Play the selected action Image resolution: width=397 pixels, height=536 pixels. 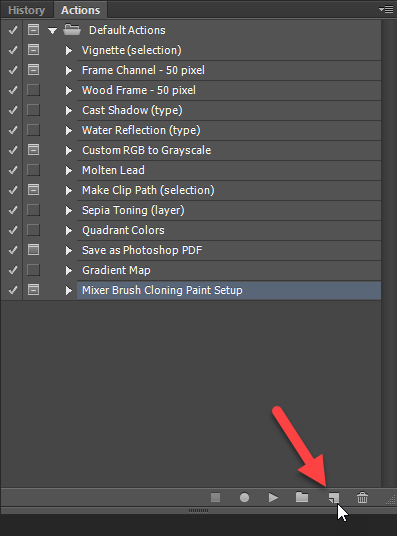pos(273,497)
